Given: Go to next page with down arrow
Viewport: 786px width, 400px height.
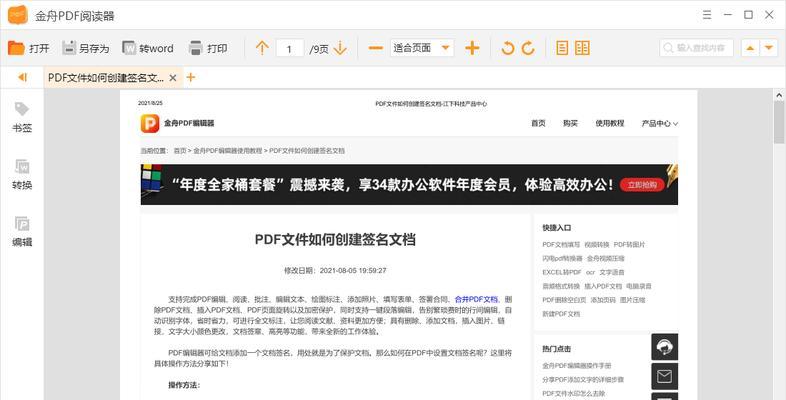Looking at the screenshot, I should tap(340, 48).
